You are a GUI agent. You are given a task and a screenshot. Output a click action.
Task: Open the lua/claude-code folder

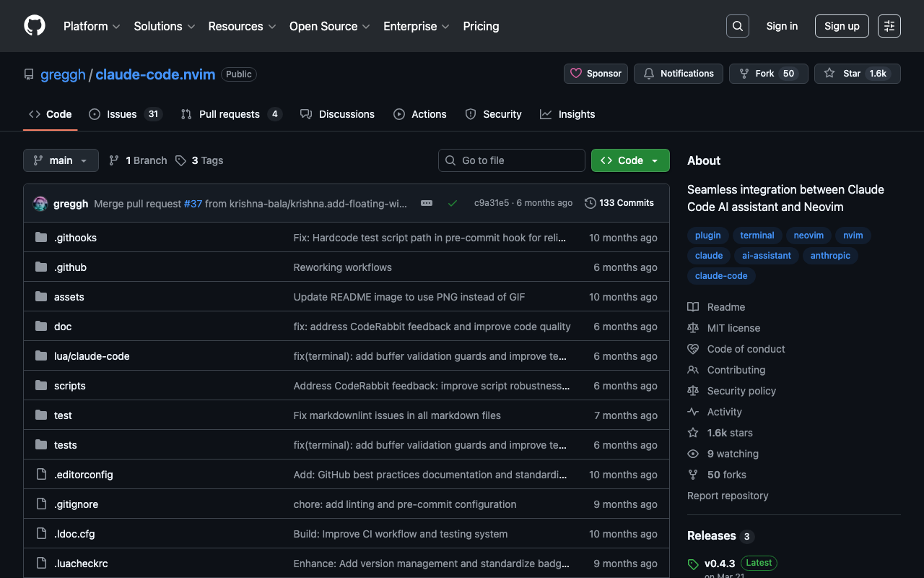(x=92, y=356)
